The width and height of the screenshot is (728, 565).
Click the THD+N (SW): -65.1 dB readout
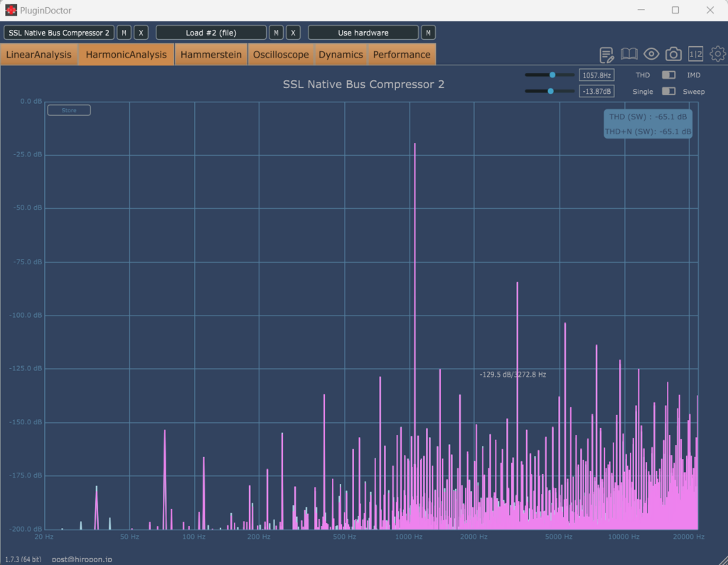[x=648, y=132]
